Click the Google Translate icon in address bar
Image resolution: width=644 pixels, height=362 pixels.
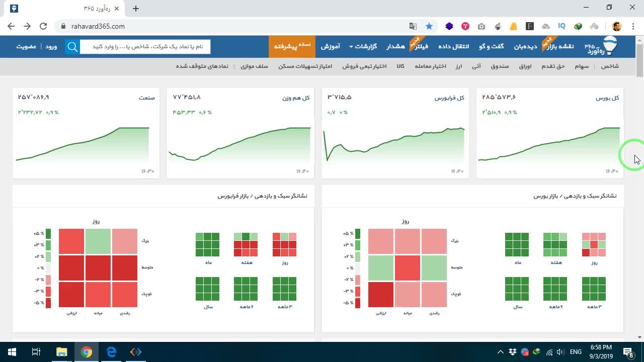pos(413,26)
